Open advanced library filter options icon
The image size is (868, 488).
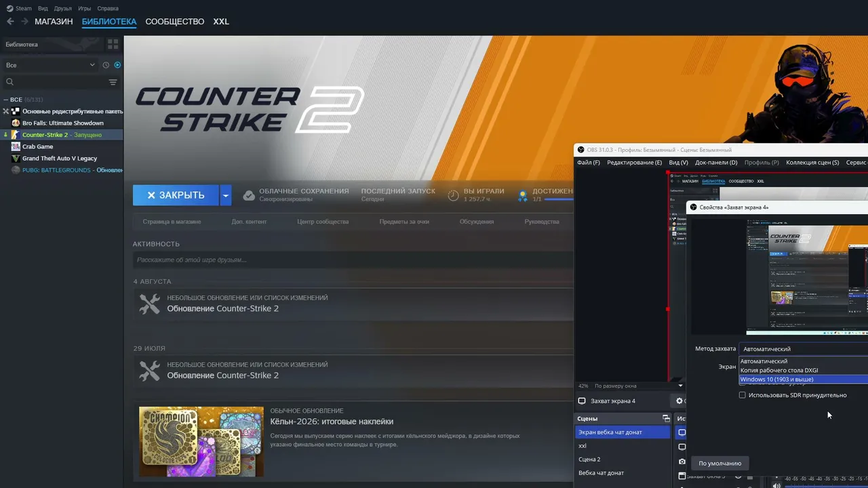(x=113, y=82)
